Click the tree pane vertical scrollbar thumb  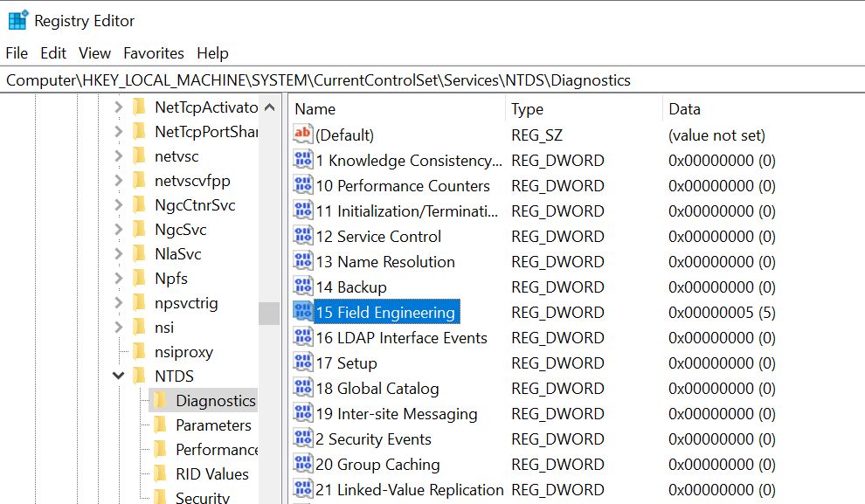click(269, 313)
